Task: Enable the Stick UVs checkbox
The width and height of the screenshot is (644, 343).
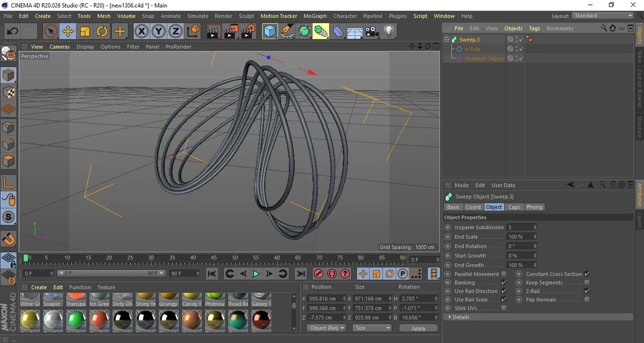Action: (504, 308)
